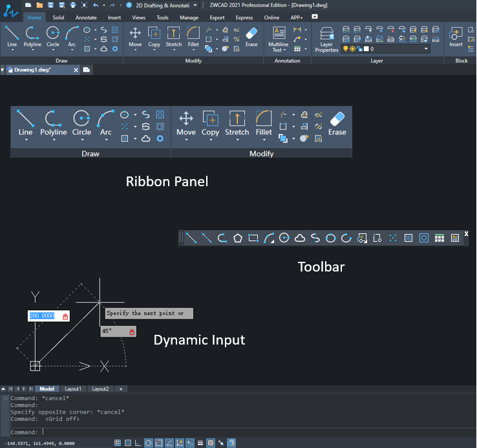This screenshot has height=448, width=477.
Task: Disable Polar tracking in the status bar
Action: (x=149, y=443)
